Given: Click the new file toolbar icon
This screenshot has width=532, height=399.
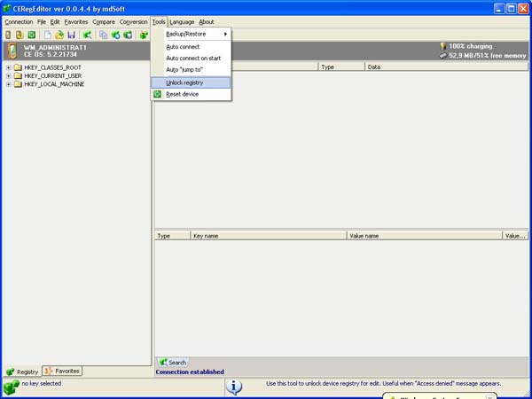Looking at the screenshot, I should 48,35.
